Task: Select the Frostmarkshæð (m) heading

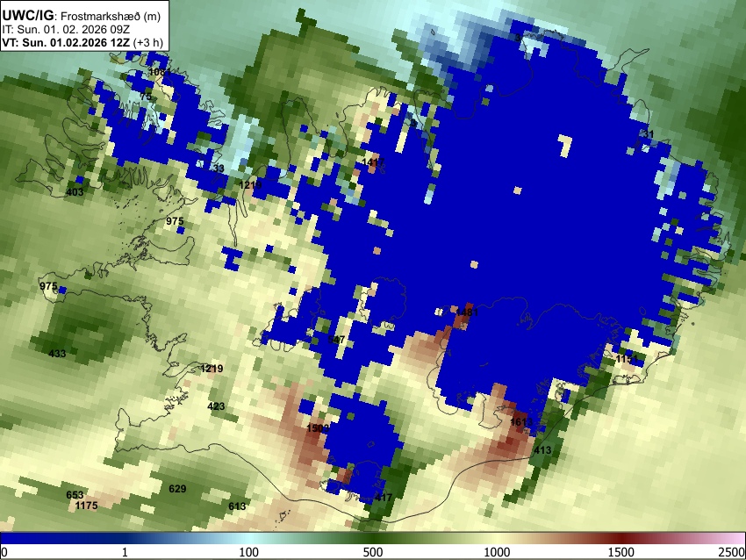Action: 111,16
